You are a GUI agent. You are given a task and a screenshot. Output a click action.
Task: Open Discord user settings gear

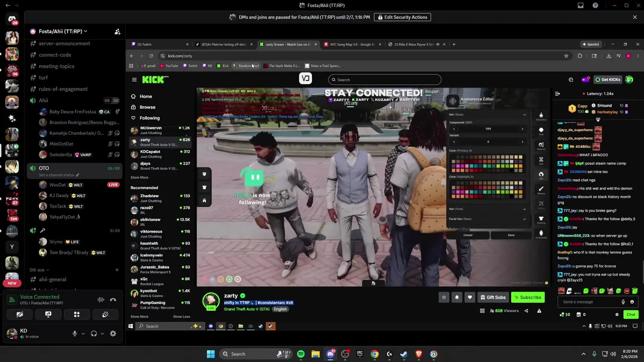tap(113, 333)
